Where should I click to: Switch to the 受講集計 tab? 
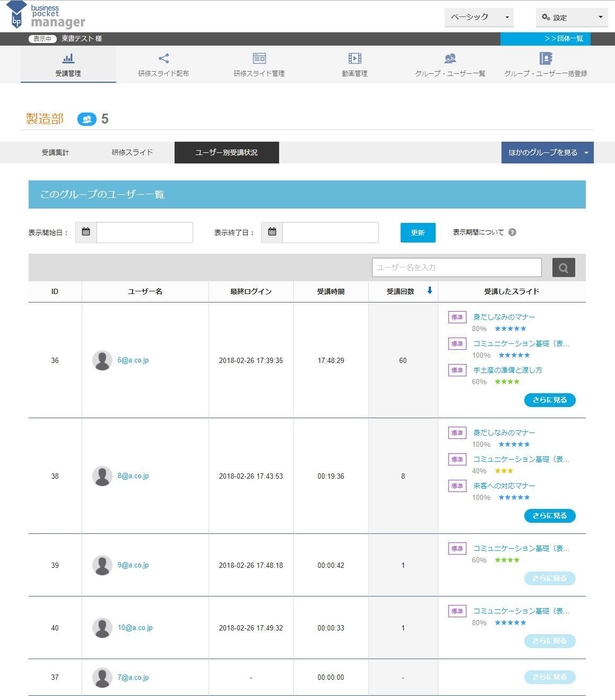point(56,152)
